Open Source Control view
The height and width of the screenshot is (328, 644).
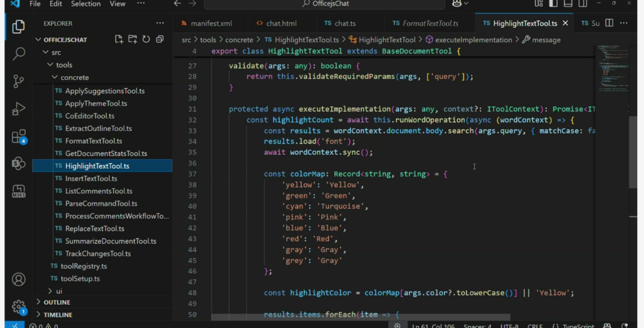[x=19, y=81]
